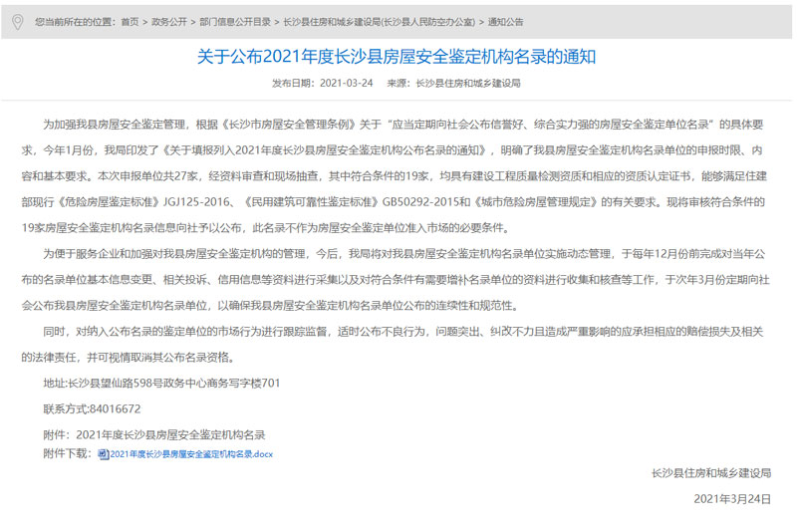Click the blue article title heading
797x532 pixels.
[x=398, y=57]
